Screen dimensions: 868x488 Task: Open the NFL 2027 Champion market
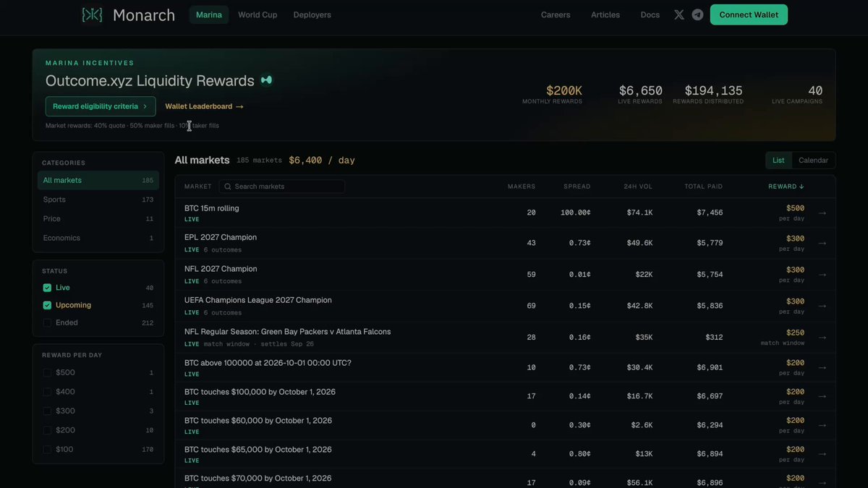(x=221, y=269)
